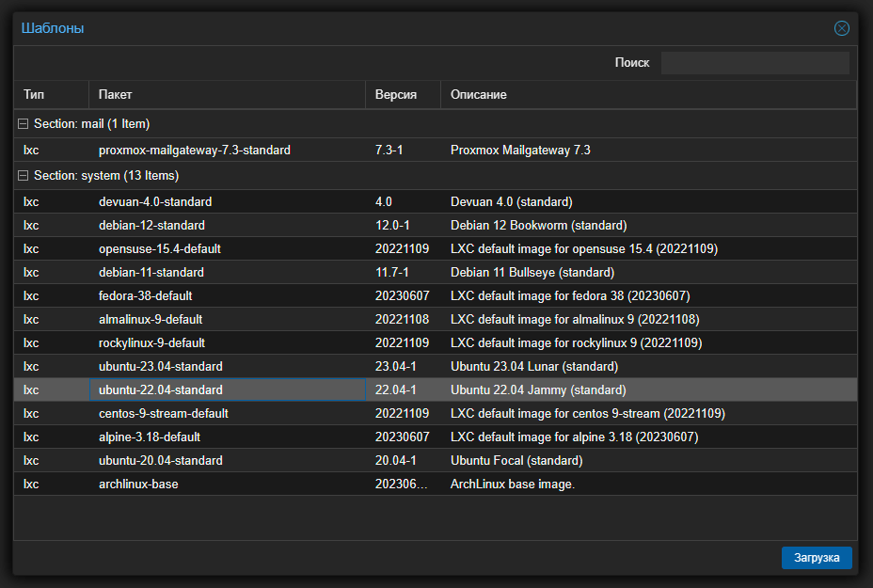Click Ubuntu Focal (standard) description
The width and height of the screenshot is (873, 588).
point(516,460)
